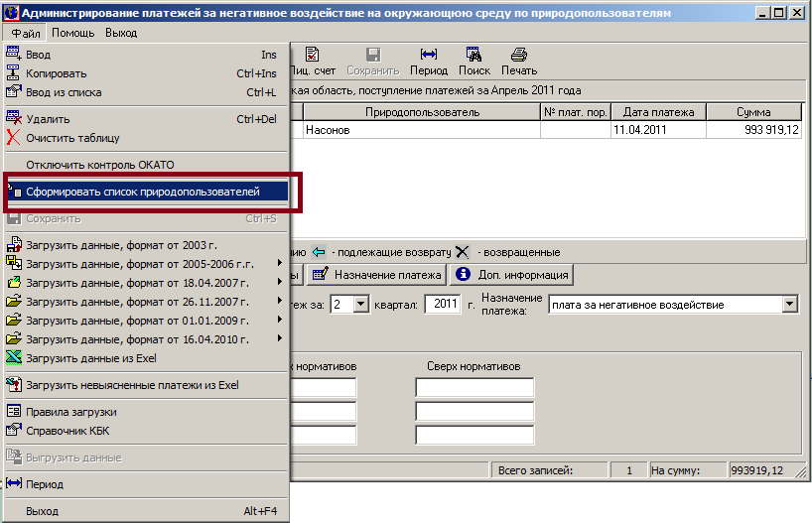Select Ввод из списка menu entry
The image size is (812, 523).
pos(64,92)
